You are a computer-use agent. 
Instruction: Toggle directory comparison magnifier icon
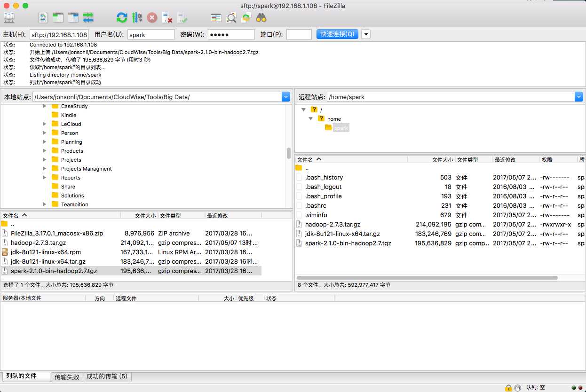coord(231,18)
